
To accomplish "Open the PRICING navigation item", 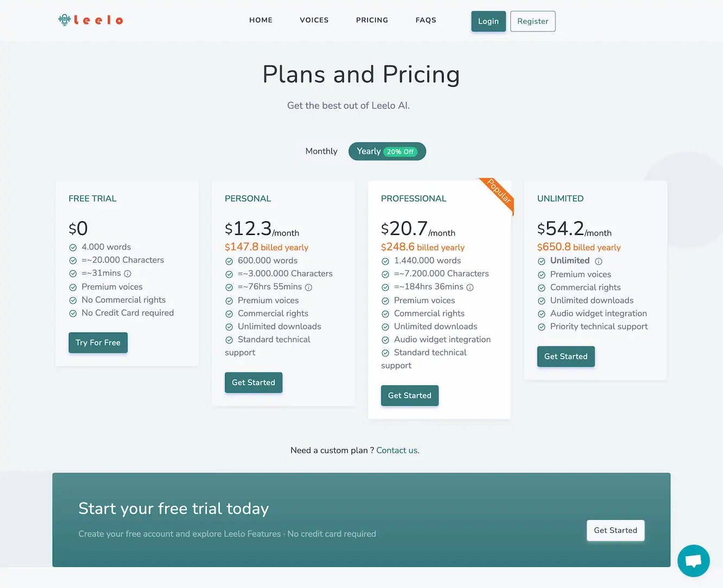I will click(x=372, y=20).
